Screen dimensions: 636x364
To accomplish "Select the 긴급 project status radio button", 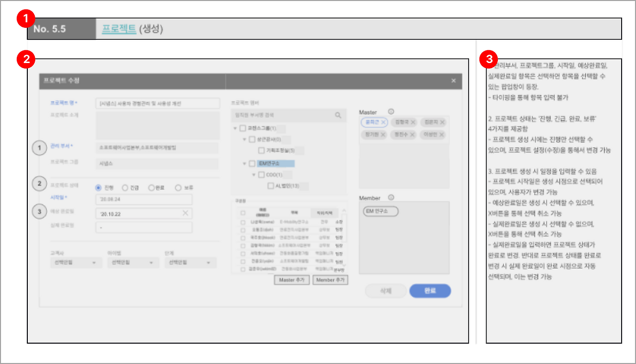I will pyautogui.click(x=125, y=188).
